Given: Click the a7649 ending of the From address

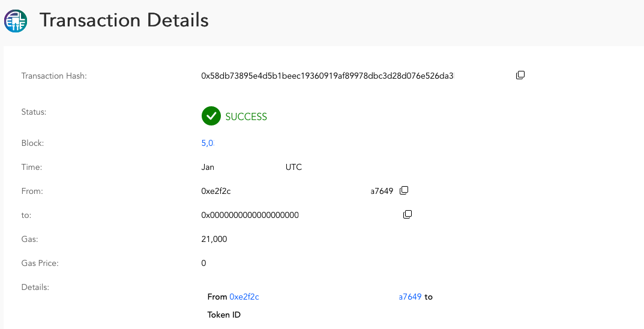Looking at the screenshot, I should tap(382, 191).
